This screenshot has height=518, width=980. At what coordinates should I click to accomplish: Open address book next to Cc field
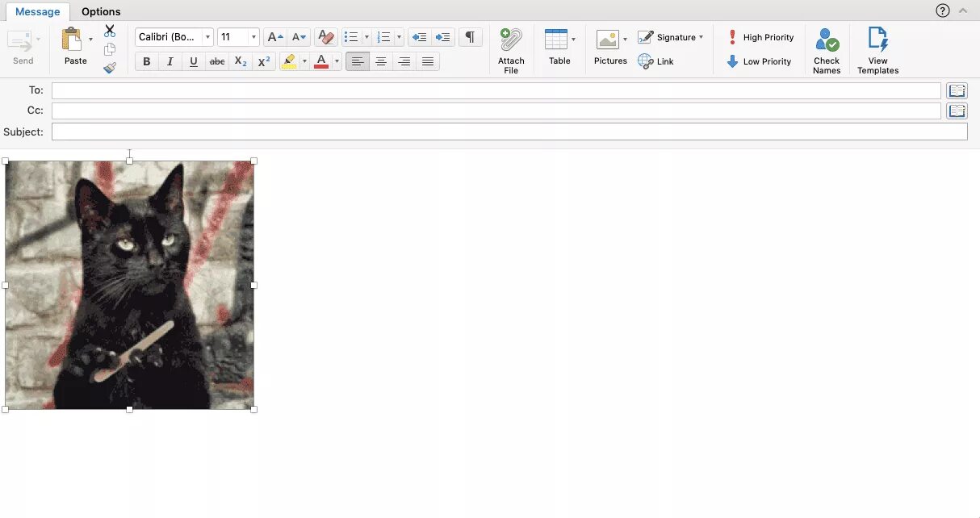tap(957, 111)
